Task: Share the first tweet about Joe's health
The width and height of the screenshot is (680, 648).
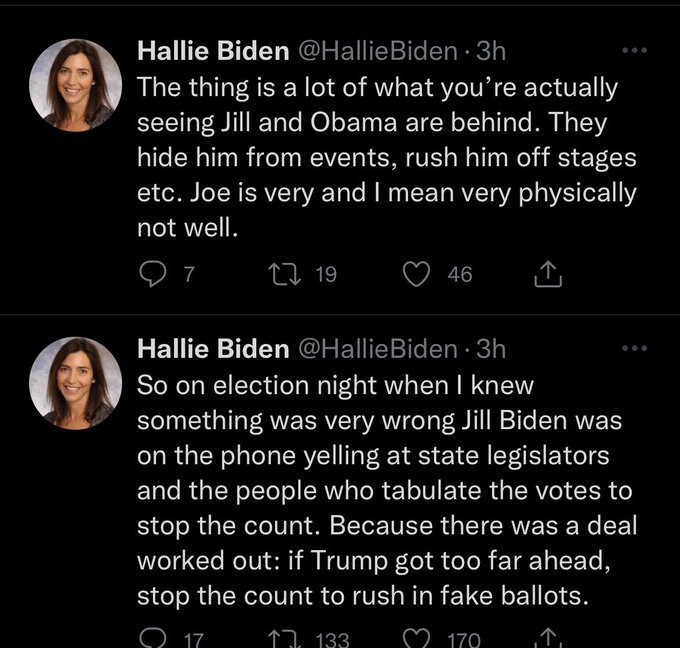Action: (549, 272)
